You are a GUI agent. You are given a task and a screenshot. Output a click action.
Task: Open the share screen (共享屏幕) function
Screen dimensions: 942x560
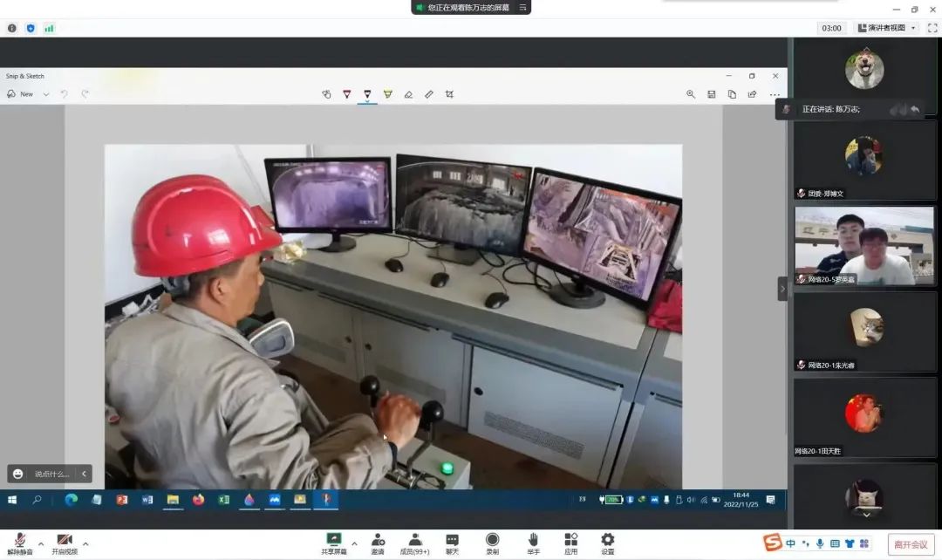(333, 542)
